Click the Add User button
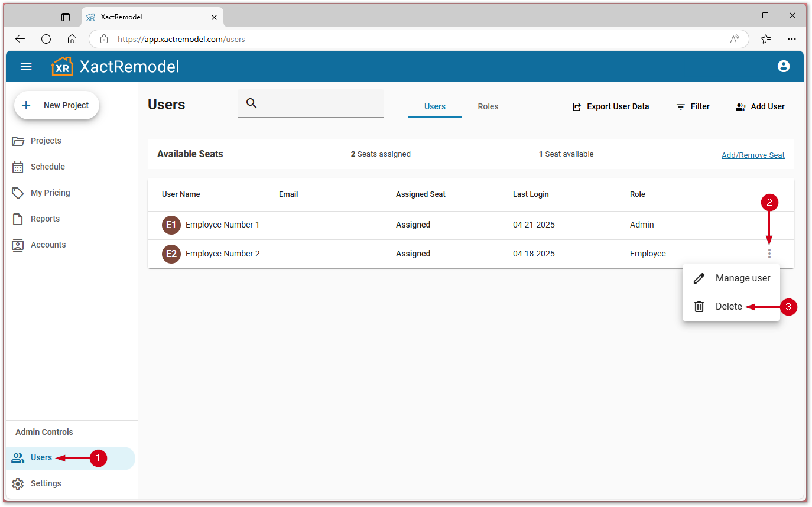Screen dimensions: 812x507 click(x=760, y=107)
